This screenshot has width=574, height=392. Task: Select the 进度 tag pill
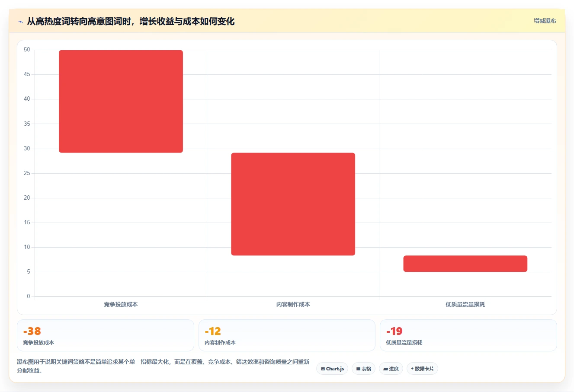click(391, 369)
